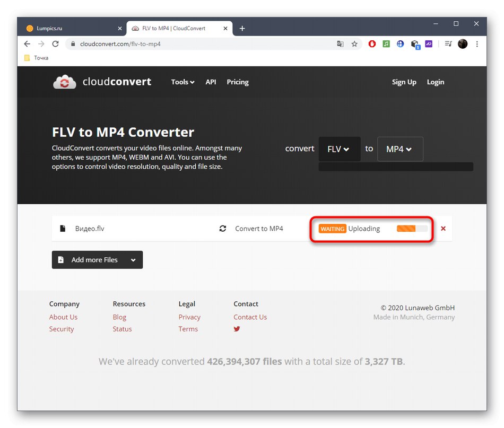Open the MP4 target format dropdown
Viewport: 504px width, 428px height.
click(x=400, y=149)
